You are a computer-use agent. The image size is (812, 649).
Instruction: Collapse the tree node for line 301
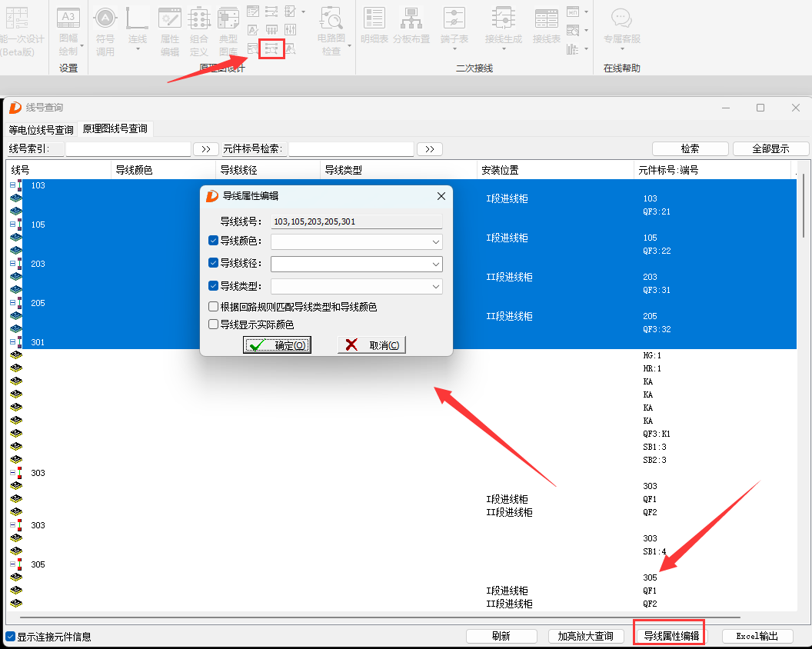point(12,342)
